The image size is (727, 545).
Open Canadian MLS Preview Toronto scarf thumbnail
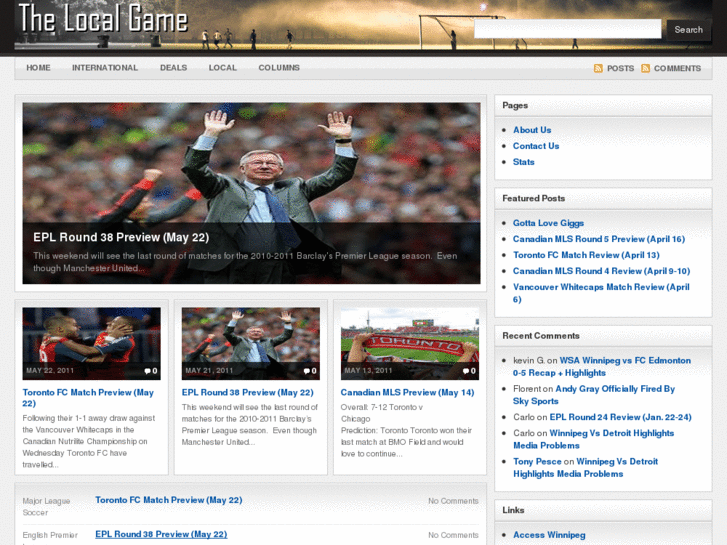tap(410, 344)
